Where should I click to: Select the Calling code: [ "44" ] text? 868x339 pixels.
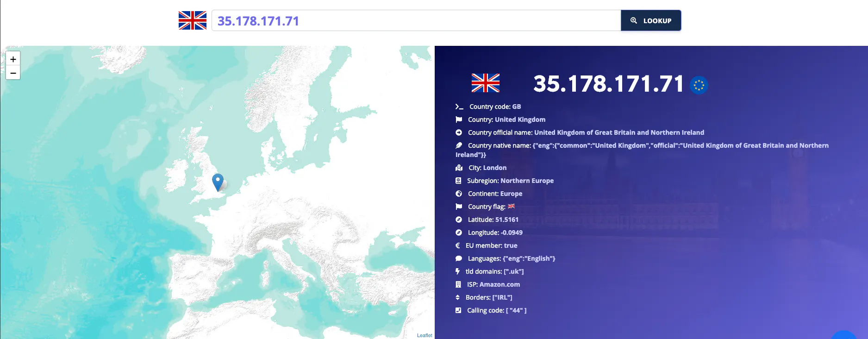[497, 310]
